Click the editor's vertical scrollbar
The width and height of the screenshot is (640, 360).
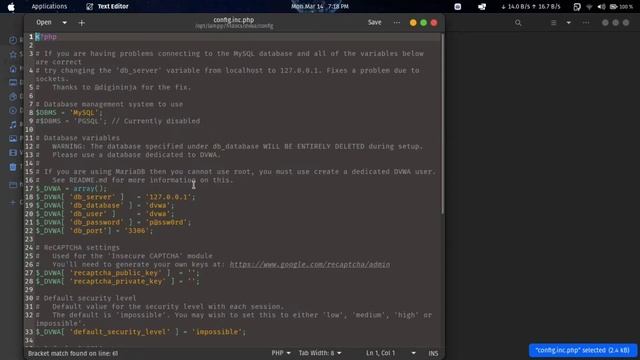point(442,123)
